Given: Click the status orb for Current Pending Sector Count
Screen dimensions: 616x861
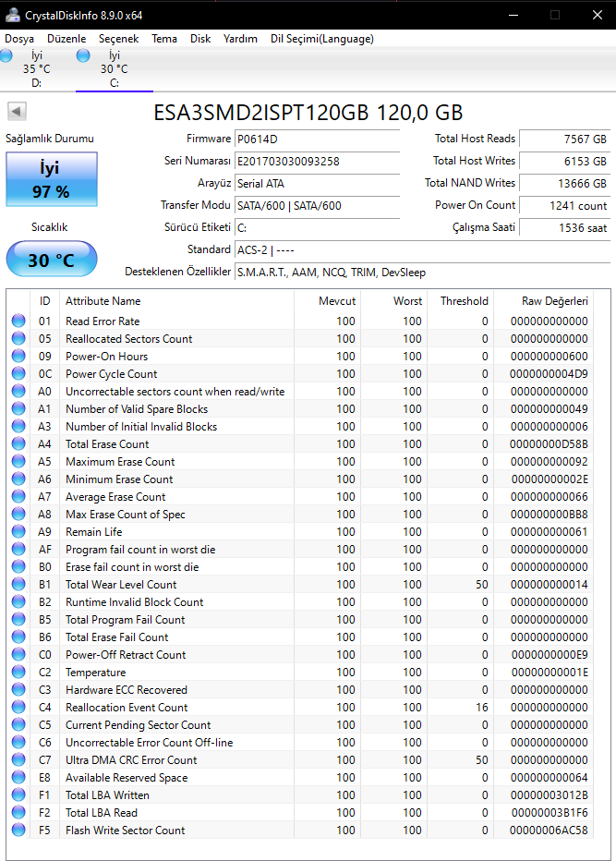Looking at the screenshot, I should click(18, 725).
